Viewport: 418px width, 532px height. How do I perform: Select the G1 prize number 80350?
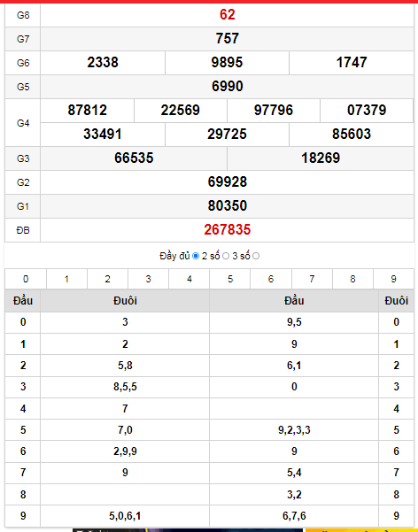[228, 205]
